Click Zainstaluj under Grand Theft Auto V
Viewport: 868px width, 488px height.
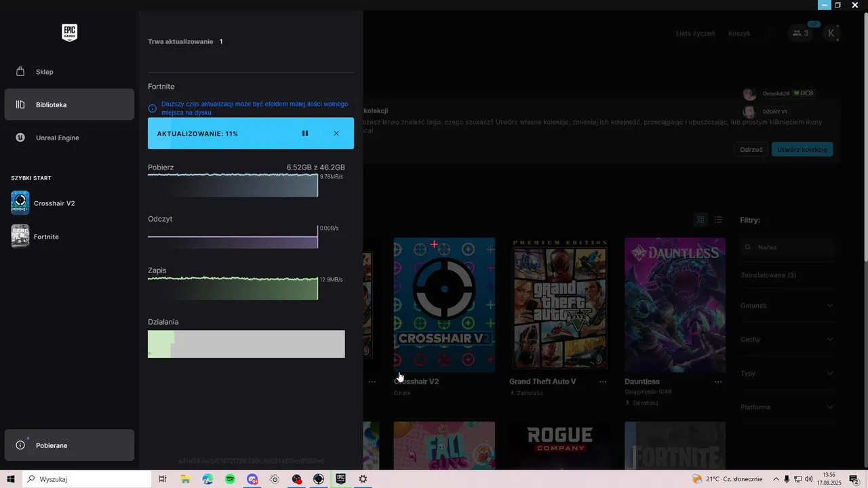coord(526,393)
